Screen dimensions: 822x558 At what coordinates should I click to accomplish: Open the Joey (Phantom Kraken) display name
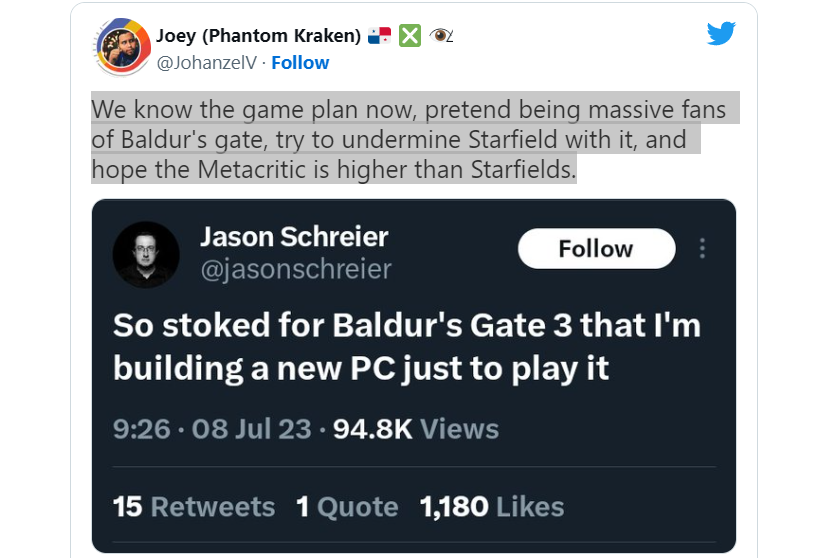(x=258, y=35)
